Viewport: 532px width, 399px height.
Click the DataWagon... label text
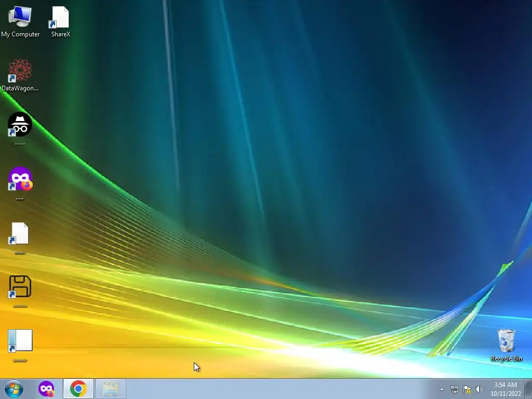point(20,88)
